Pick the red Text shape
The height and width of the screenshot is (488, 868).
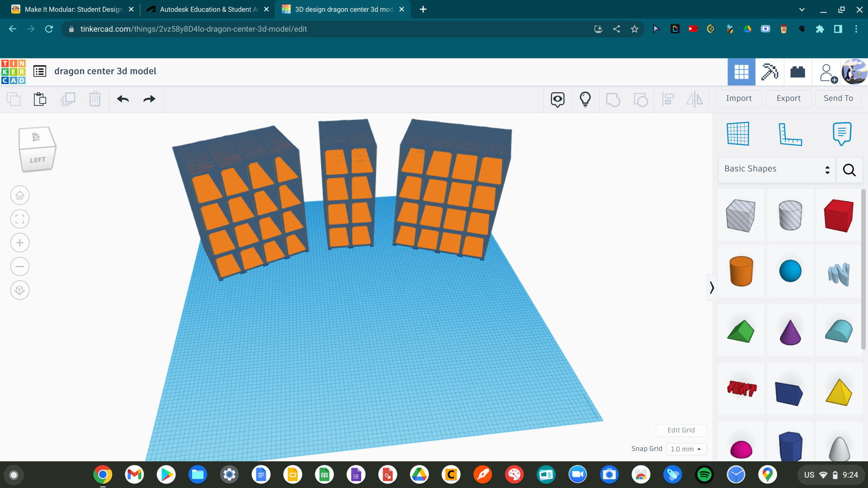tap(741, 389)
